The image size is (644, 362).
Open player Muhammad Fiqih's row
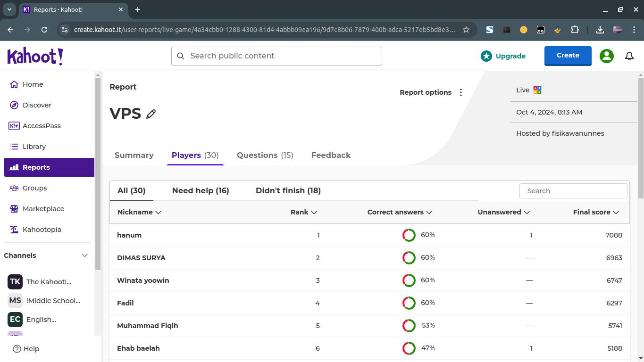pyautogui.click(x=369, y=326)
